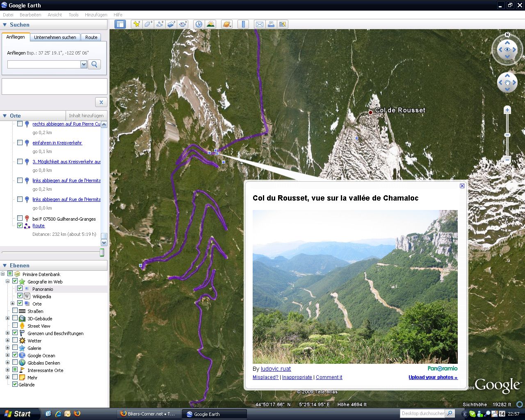
Task: Click the email envelope toolbar icon
Action: [x=259, y=24]
